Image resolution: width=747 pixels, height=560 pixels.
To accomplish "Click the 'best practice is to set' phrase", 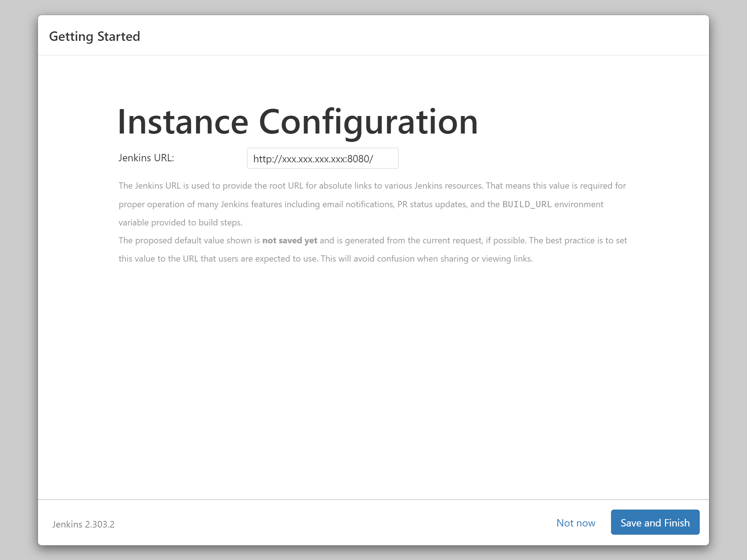I will click(x=586, y=240).
